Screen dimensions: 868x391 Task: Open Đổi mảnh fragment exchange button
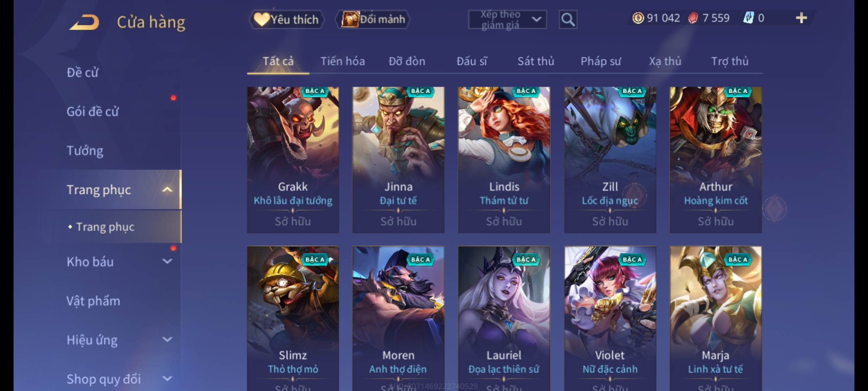pyautogui.click(x=373, y=20)
